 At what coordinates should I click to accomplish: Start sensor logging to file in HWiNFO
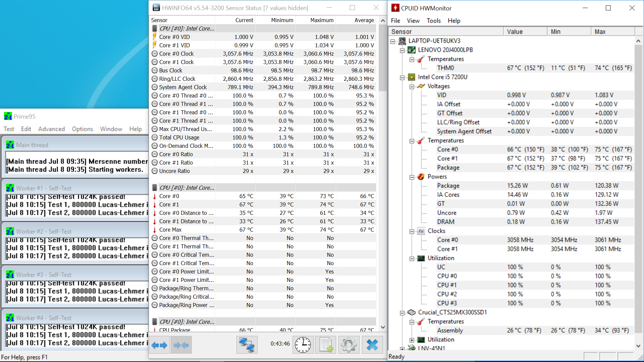[326, 345]
